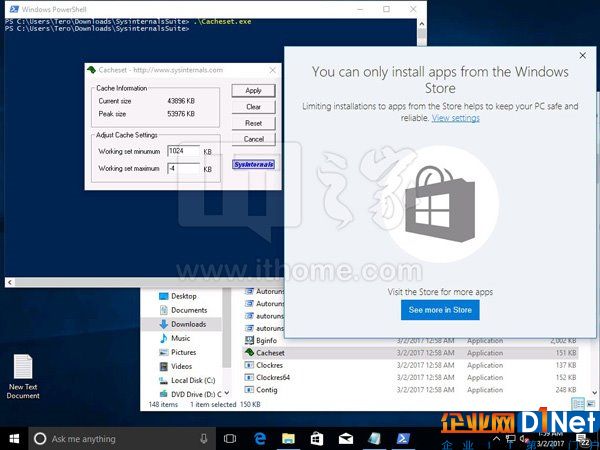The height and width of the screenshot is (450, 600).
Task: Click the Explorer file list scroll-down arrow
Action: [x=594, y=392]
